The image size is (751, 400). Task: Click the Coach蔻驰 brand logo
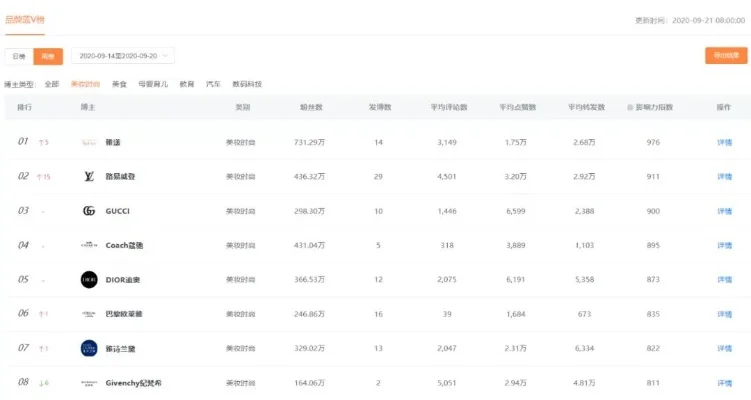coord(89,245)
